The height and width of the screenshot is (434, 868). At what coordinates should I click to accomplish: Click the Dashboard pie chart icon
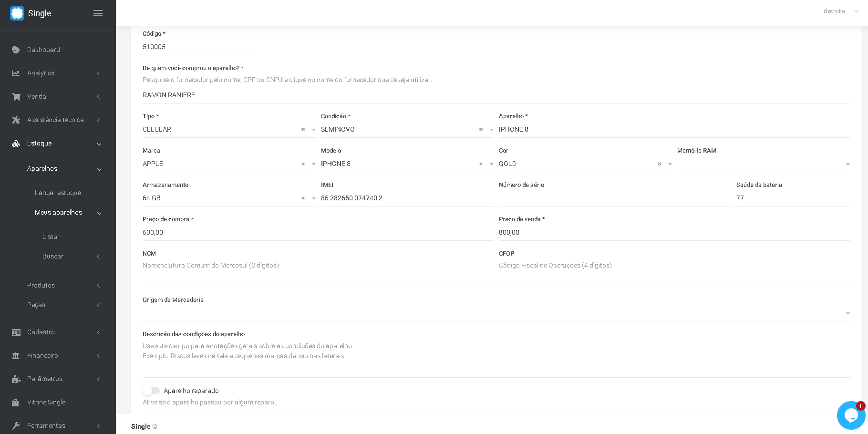tap(16, 50)
